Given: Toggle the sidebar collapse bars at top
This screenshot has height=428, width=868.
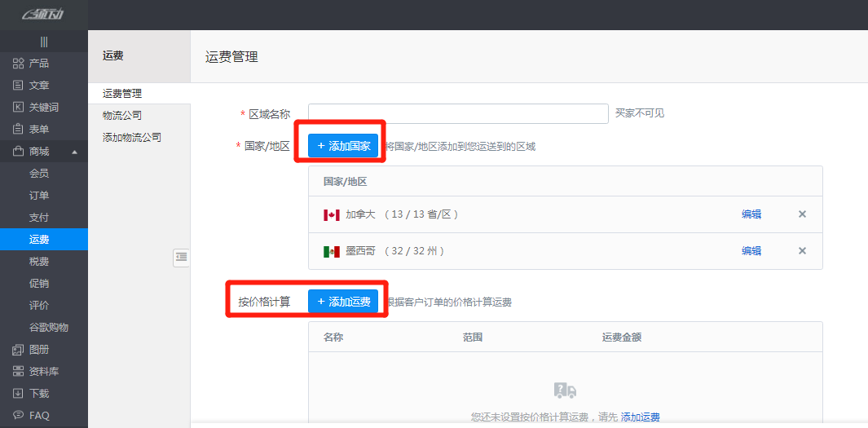Looking at the screenshot, I should tap(44, 42).
